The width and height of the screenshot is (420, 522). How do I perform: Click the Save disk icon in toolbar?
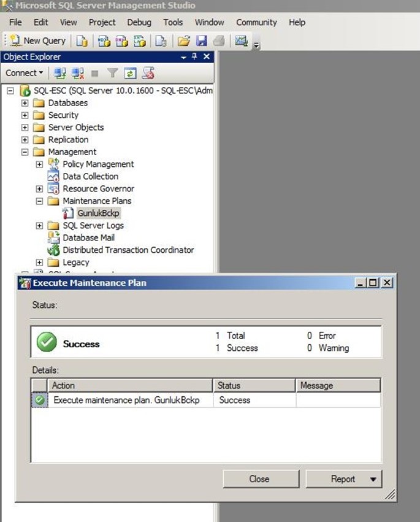click(201, 41)
